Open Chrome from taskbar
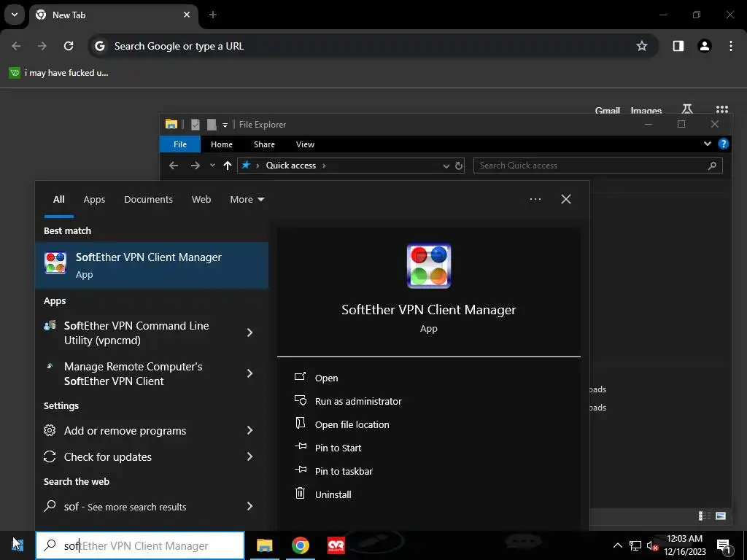The image size is (747, 560). click(300, 545)
